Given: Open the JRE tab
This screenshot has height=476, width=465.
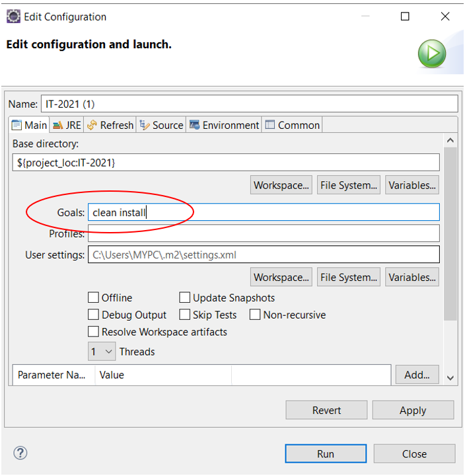Looking at the screenshot, I should (x=67, y=125).
